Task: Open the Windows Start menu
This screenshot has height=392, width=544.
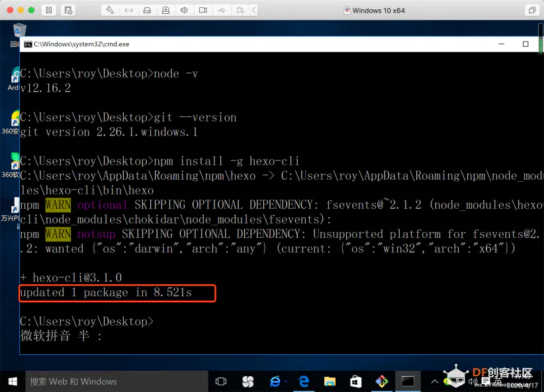Action: click(13, 381)
